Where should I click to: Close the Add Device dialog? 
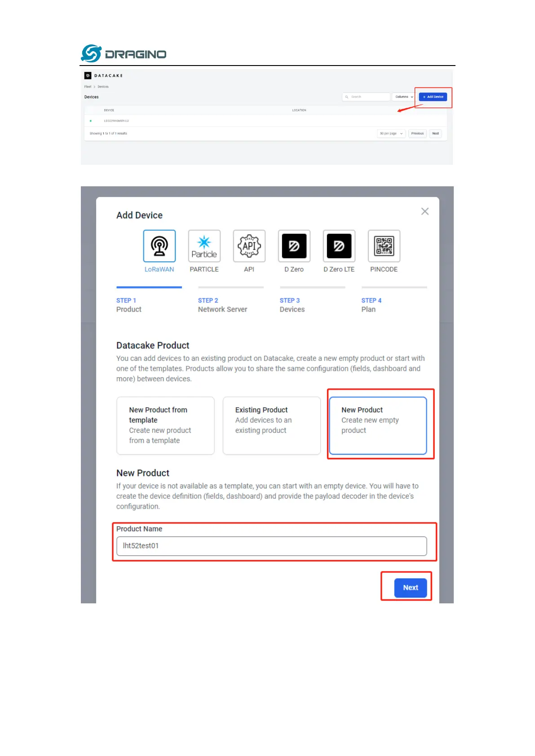(424, 211)
